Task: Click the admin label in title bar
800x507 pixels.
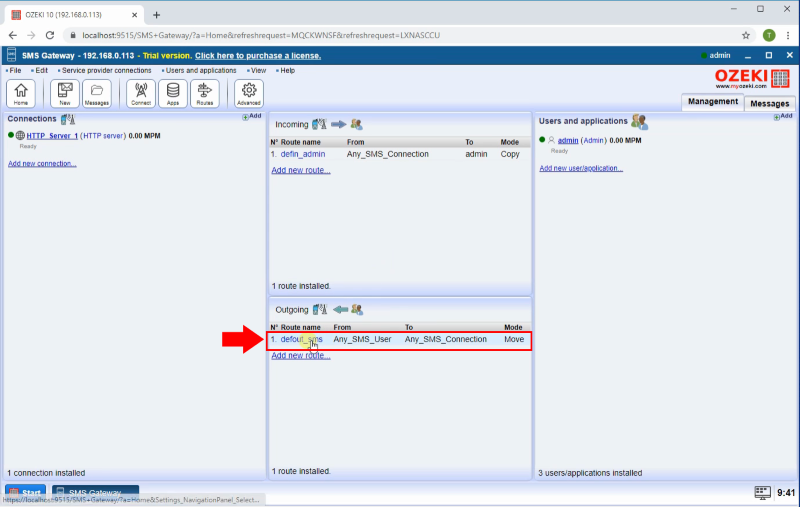Action: [720, 55]
